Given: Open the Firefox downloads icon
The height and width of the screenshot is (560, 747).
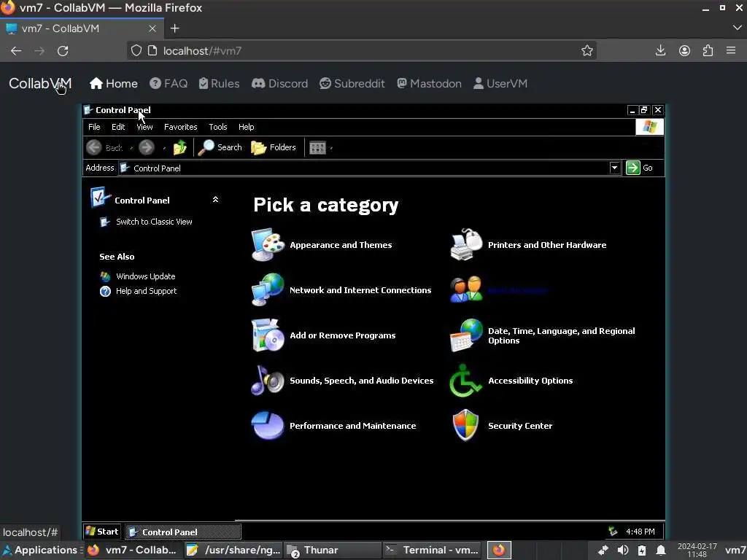Looking at the screenshot, I should [660, 50].
